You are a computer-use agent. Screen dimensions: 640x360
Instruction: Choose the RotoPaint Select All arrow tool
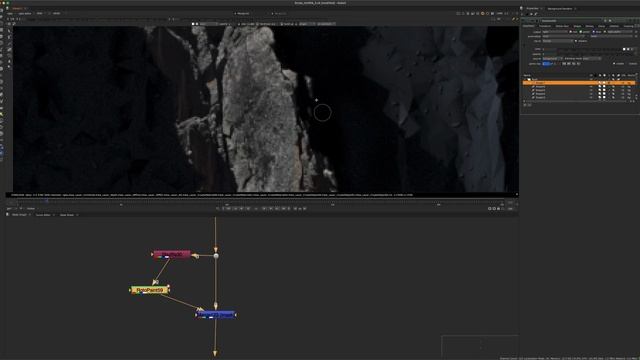(9, 31)
